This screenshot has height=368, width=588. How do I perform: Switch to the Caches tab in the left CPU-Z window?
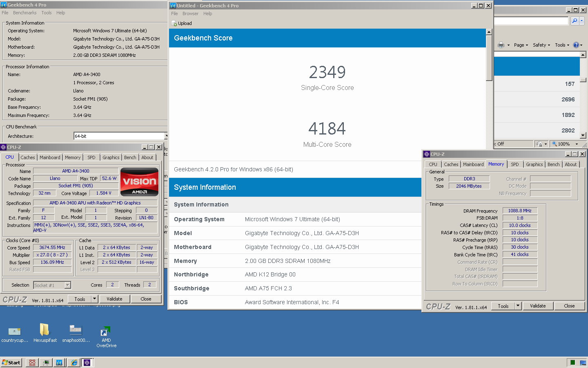pyautogui.click(x=28, y=157)
